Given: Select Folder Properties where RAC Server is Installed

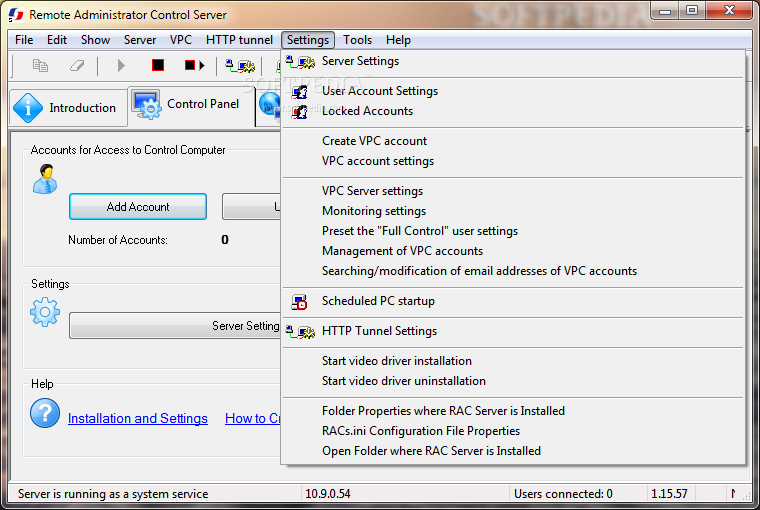Looking at the screenshot, I should pos(513,411).
